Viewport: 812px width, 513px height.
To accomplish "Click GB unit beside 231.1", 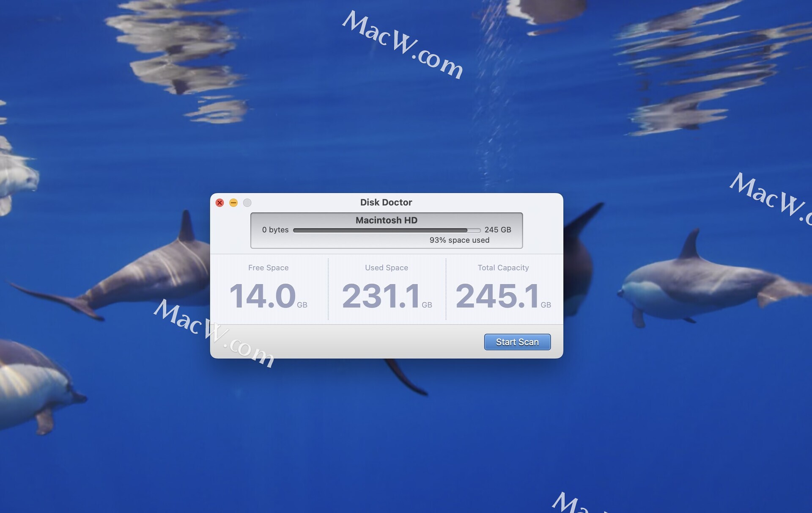I will [x=427, y=305].
